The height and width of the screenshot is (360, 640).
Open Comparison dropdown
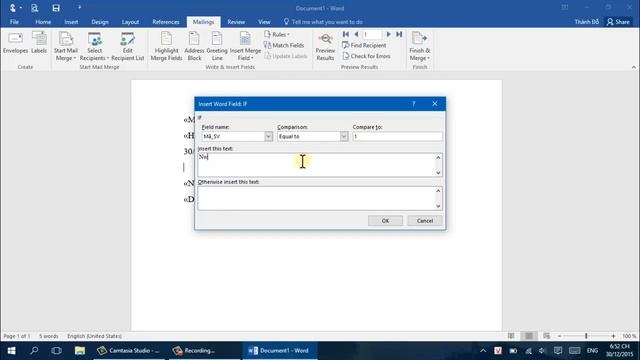click(x=344, y=136)
